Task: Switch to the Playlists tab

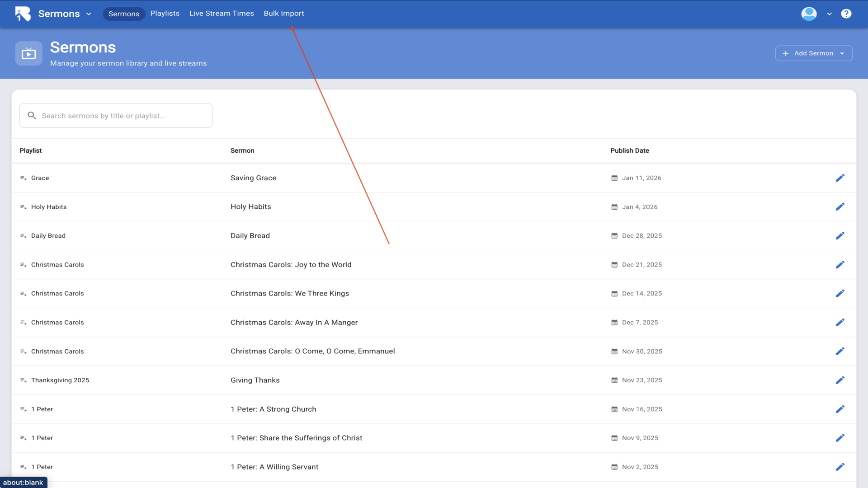Action: click(x=165, y=14)
